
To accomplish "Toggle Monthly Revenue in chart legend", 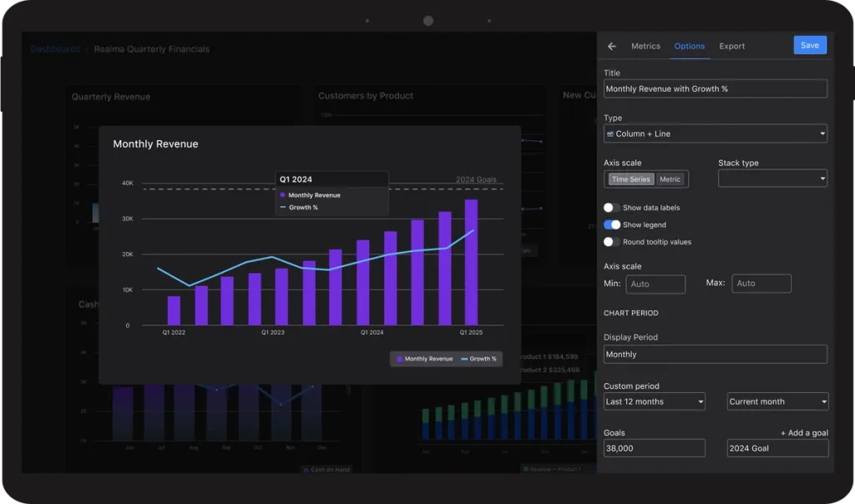I will (424, 359).
